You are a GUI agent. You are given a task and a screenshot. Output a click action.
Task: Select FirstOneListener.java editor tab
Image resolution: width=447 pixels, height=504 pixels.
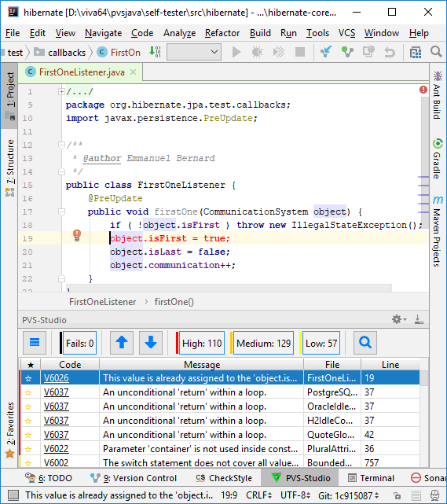[x=82, y=72]
